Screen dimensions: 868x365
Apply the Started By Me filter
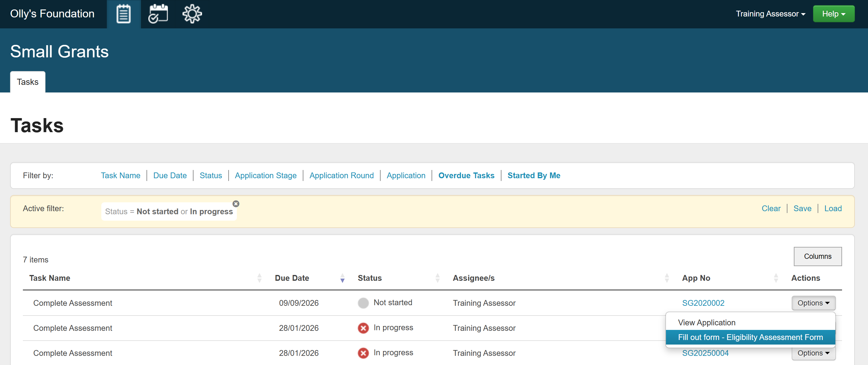coord(534,175)
